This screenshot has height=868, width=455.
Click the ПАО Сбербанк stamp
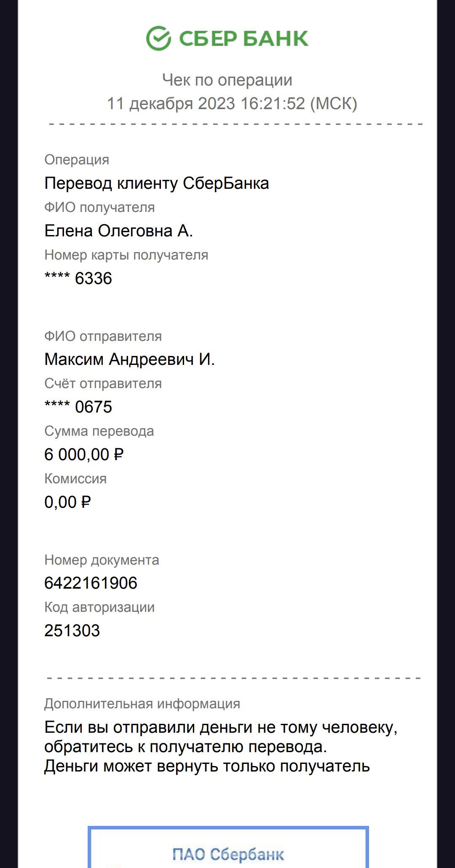228,854
